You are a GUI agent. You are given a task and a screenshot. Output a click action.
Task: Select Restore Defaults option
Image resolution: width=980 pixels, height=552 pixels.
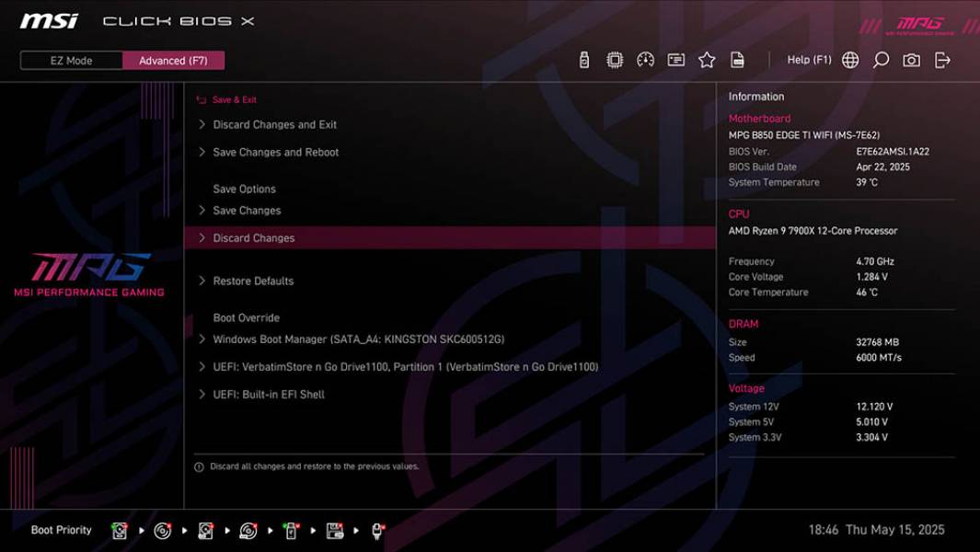[x=253, y=281]
